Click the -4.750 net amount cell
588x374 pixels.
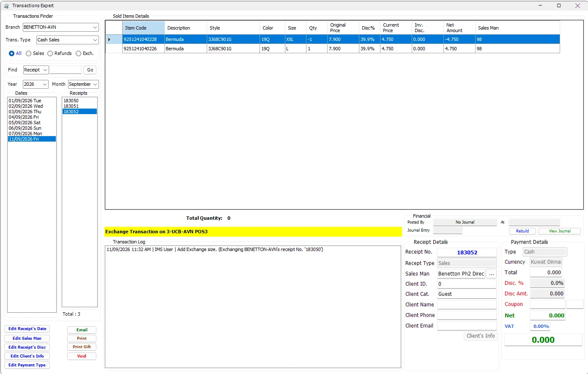click(459, 39)
